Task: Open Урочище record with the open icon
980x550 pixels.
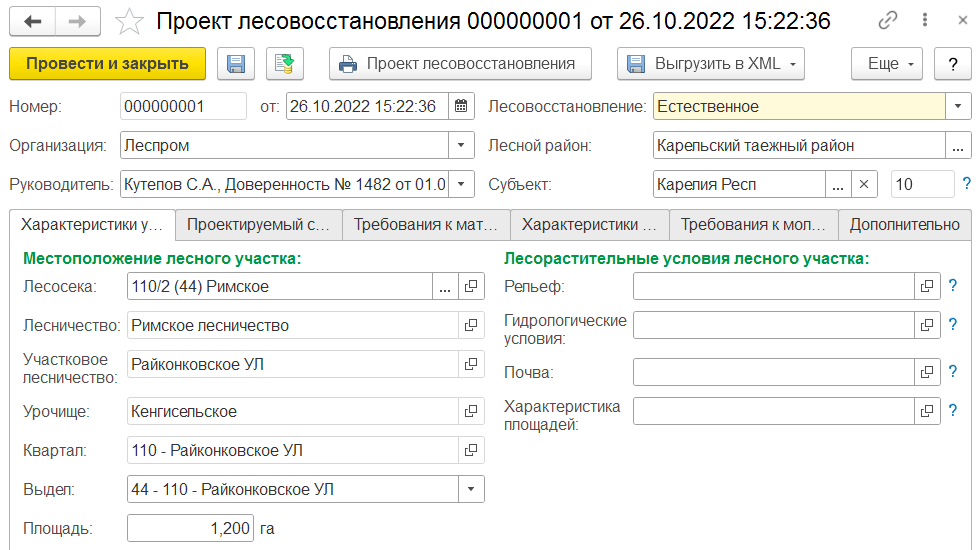Action: pos(471,411)
